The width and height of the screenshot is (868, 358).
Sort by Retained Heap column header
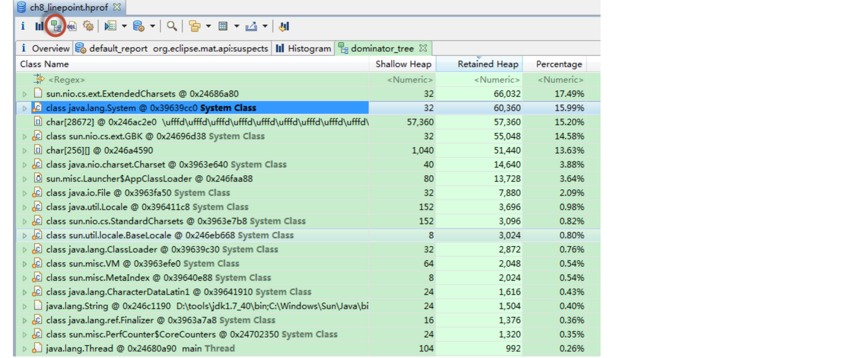click(479, 64)
